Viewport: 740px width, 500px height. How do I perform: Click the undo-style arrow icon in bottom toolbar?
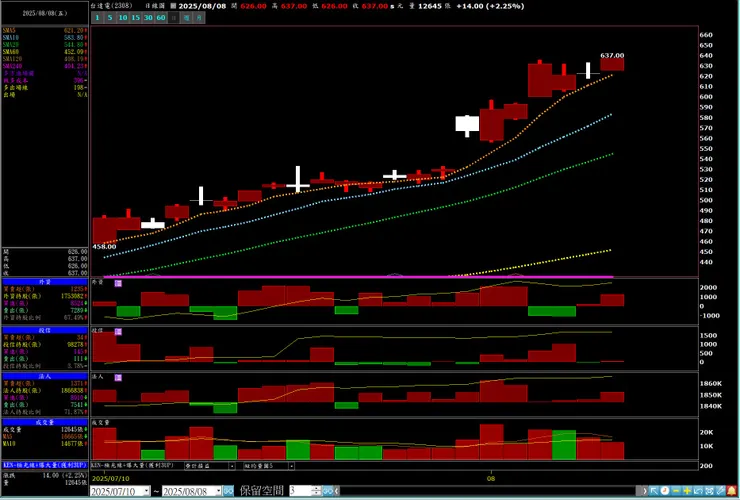[698, 491]
